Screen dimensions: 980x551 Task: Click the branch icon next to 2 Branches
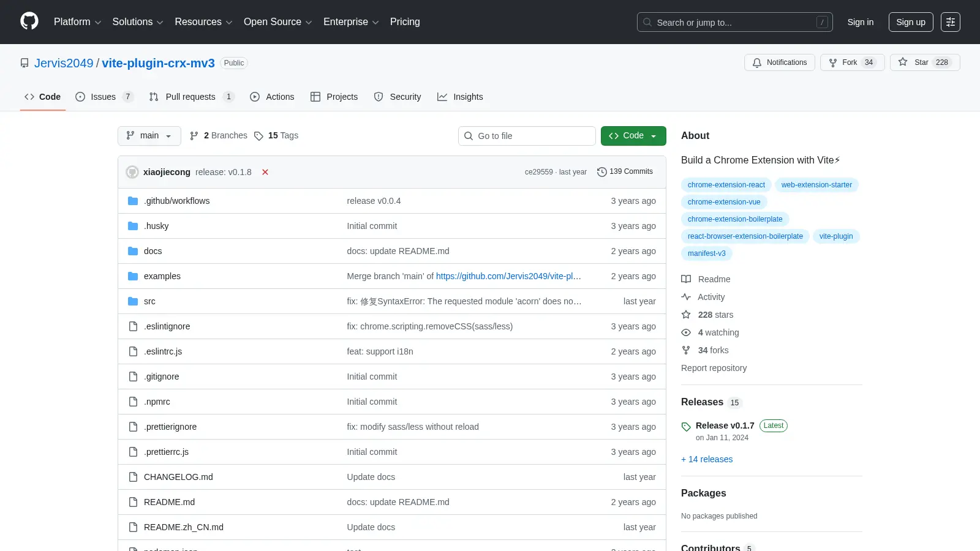coord(194,136)
